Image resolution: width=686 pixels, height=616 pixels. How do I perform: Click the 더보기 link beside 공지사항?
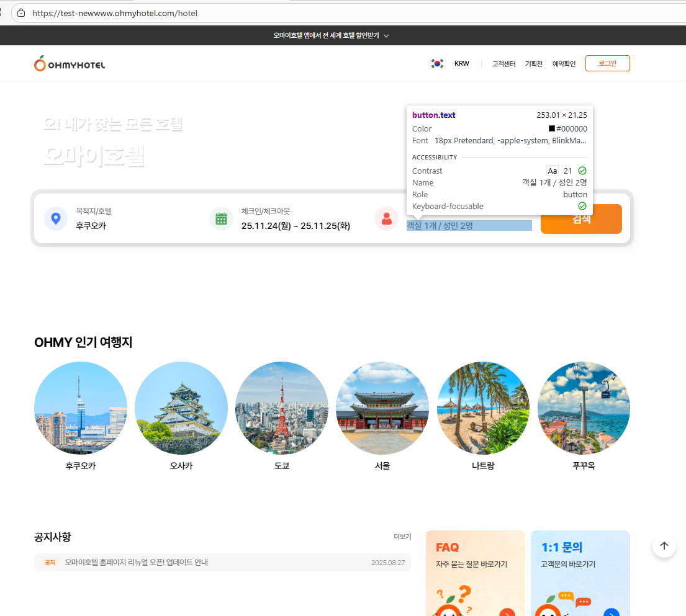click(x=402, y=537)
